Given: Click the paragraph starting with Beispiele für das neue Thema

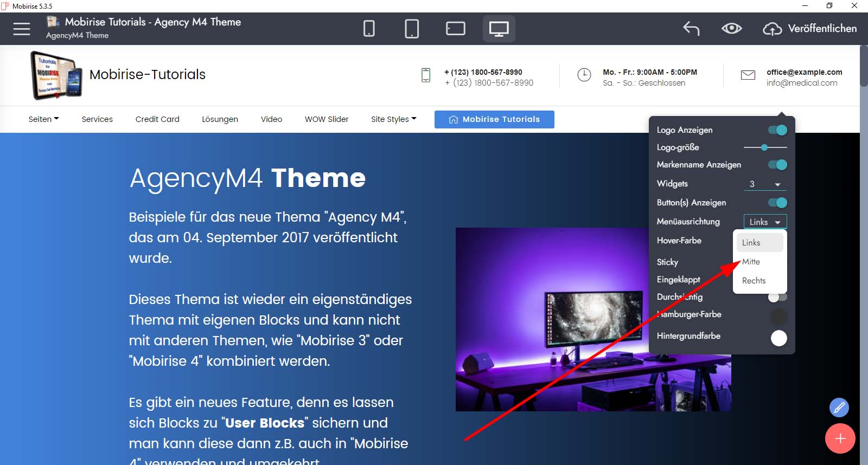Looking at the screenshot, I should [268, 237].
